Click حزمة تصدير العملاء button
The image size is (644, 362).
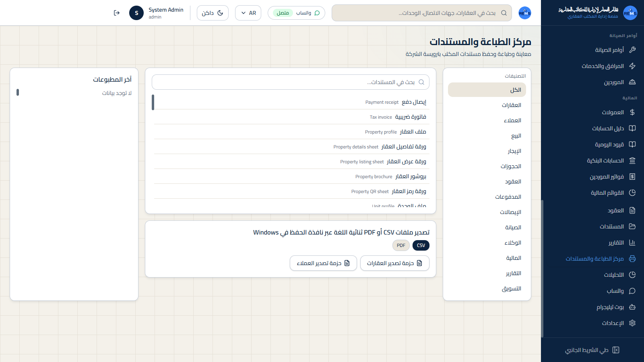323,263
